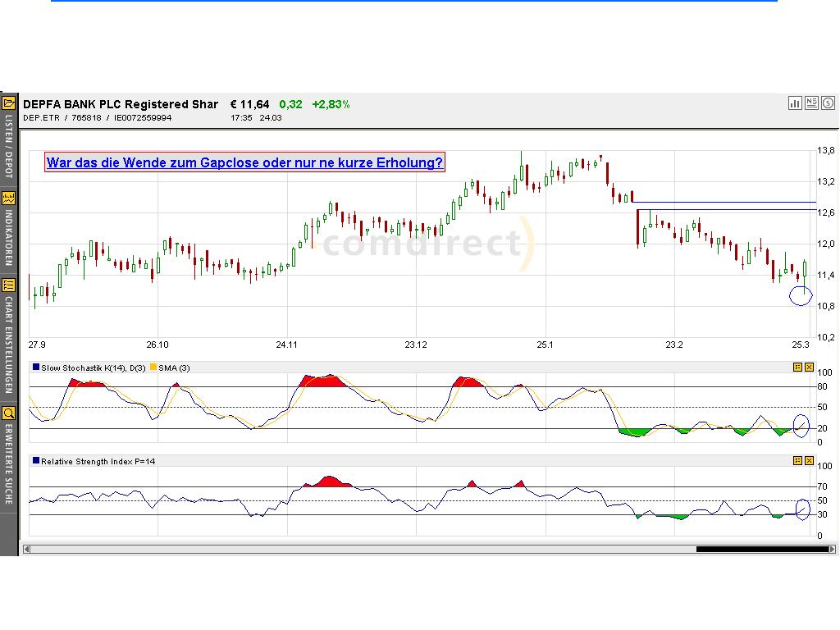Screen dimensions: 840x630
Task: Open the Indikatoren side tab
Action: 9,238
